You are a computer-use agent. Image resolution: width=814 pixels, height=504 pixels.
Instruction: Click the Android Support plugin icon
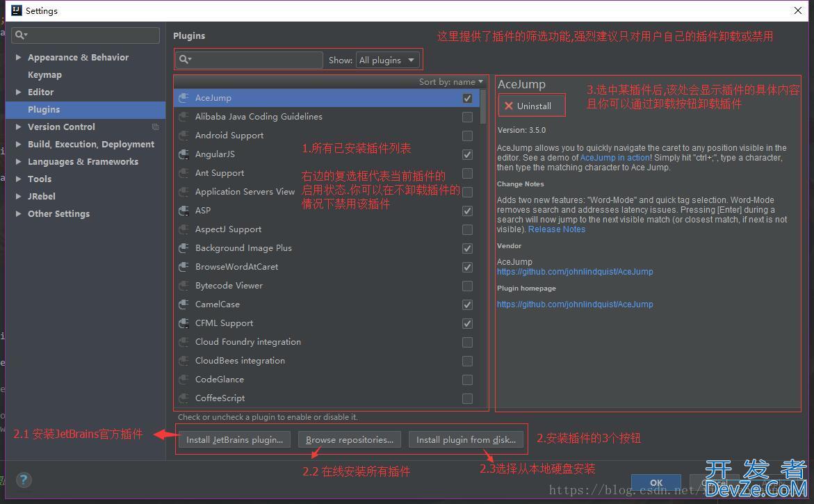(184, 136)
